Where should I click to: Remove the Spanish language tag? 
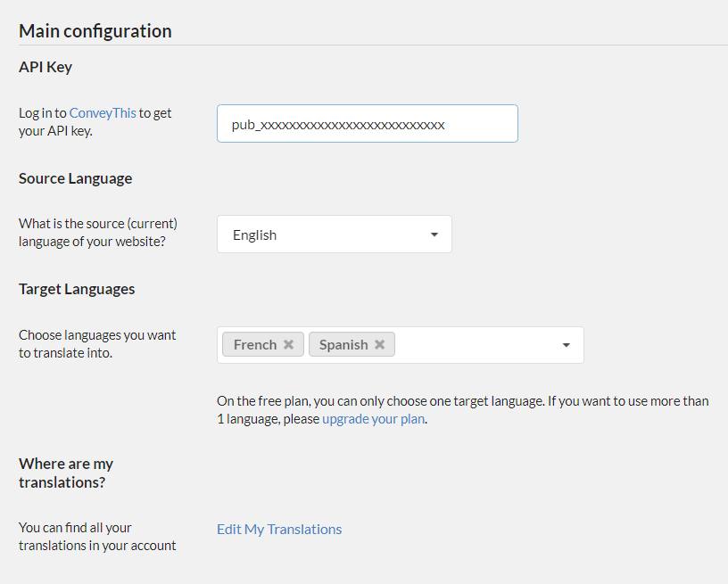tap(379, 345)
